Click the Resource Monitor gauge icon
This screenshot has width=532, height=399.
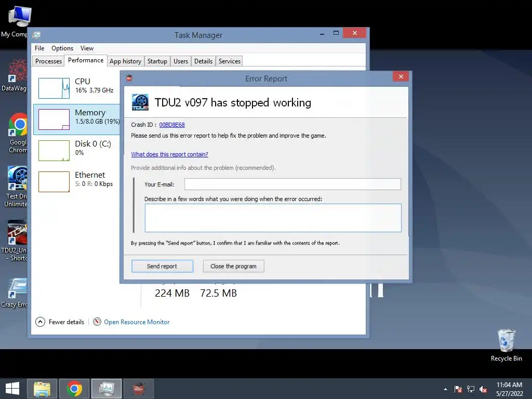[97, 321]
